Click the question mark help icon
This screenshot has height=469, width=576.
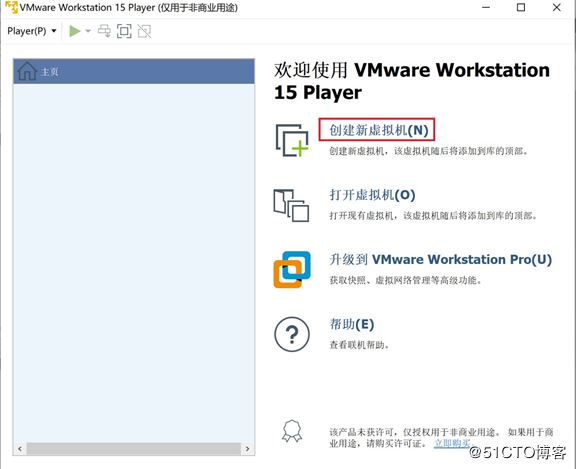pos(292,335)
